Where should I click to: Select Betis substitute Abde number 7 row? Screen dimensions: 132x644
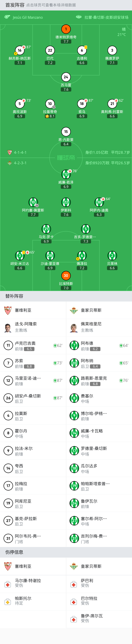(x=99, y=346)
